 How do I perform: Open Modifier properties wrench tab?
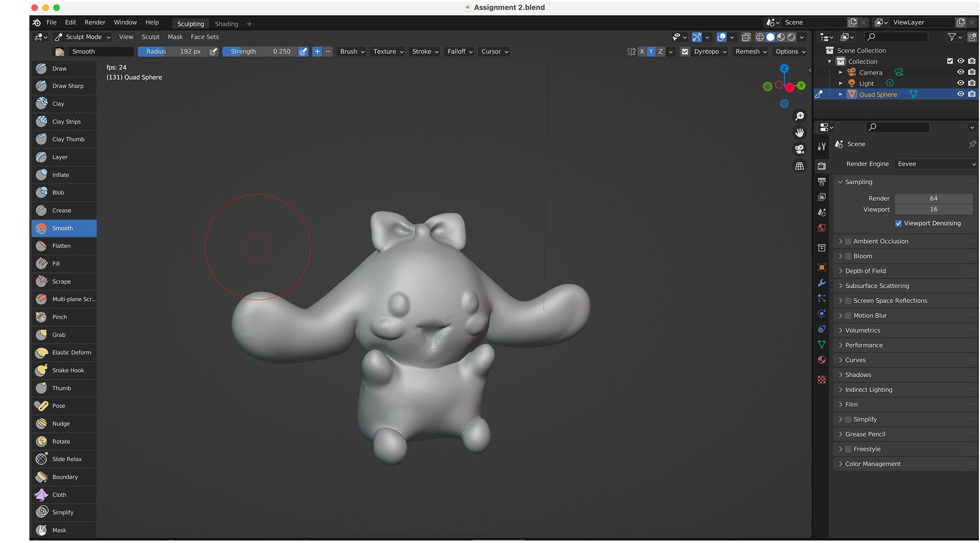(821, 282)
